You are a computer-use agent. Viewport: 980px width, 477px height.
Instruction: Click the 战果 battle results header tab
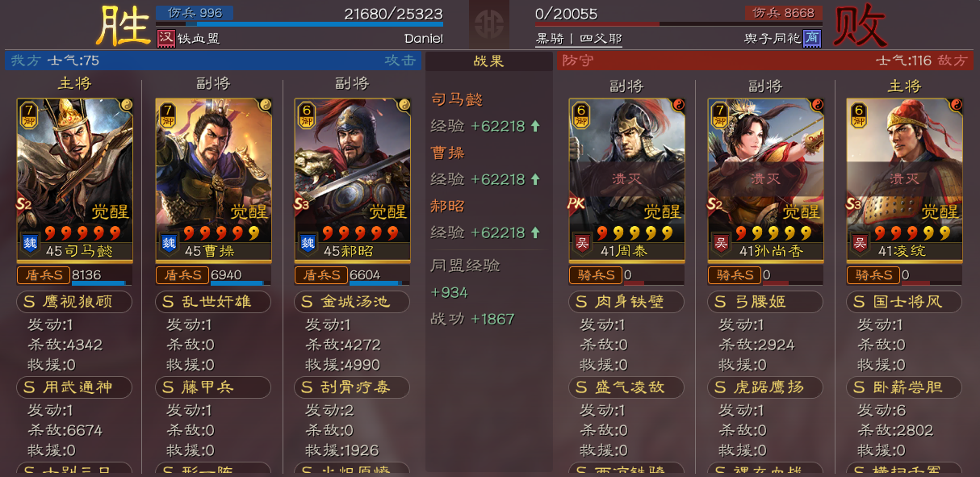(x=489, y=61)
